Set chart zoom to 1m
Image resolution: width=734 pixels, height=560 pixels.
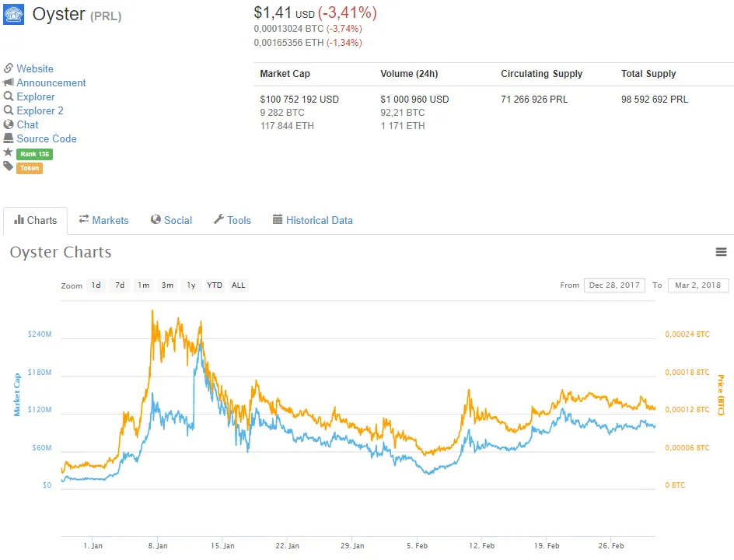tap(144, 285)
